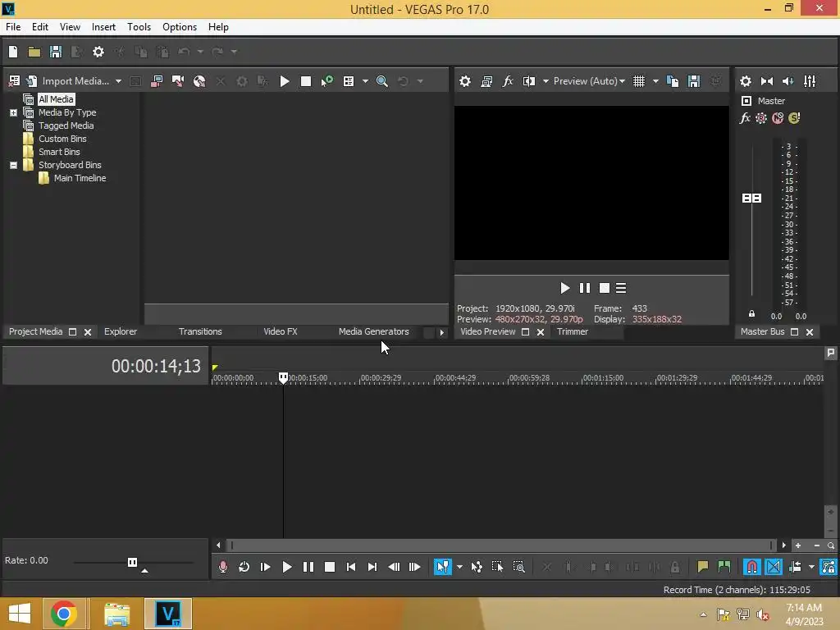Switch to Trimmer tab
This screenshot has width=840, height=630.
pyautogui.click(x=572, y=331)
